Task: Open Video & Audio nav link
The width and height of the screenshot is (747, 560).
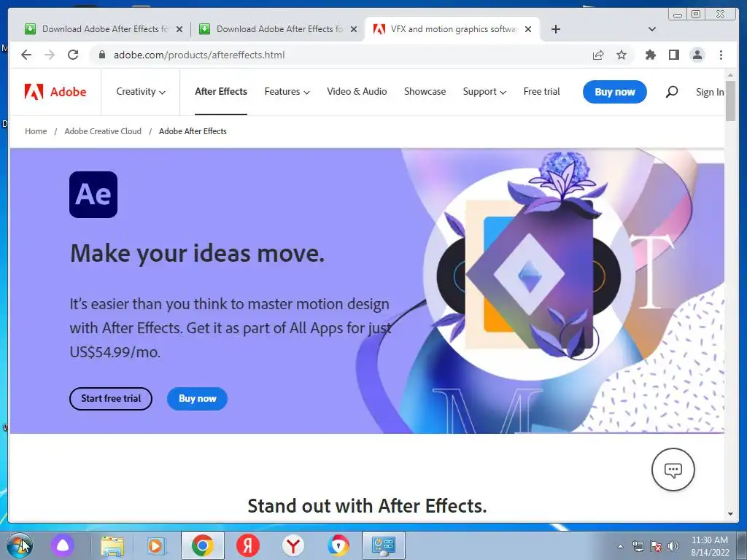Action: (x=357, y=91)
